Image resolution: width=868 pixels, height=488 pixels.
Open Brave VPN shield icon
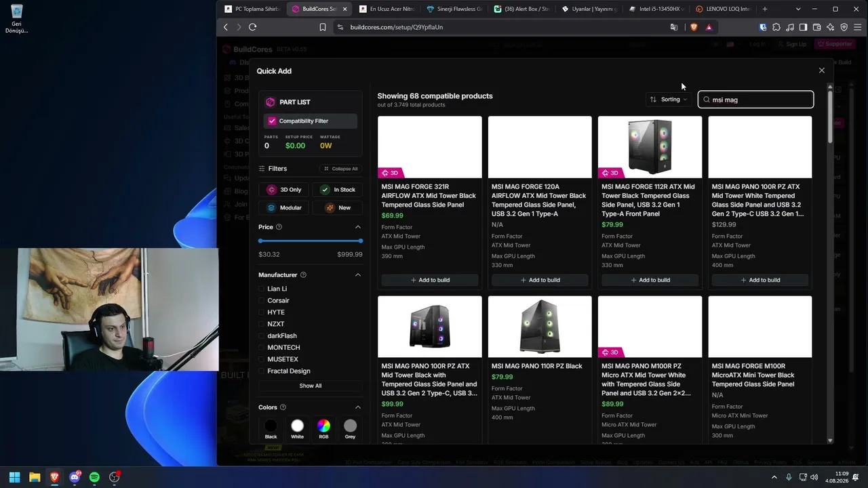tap(844, 27)
